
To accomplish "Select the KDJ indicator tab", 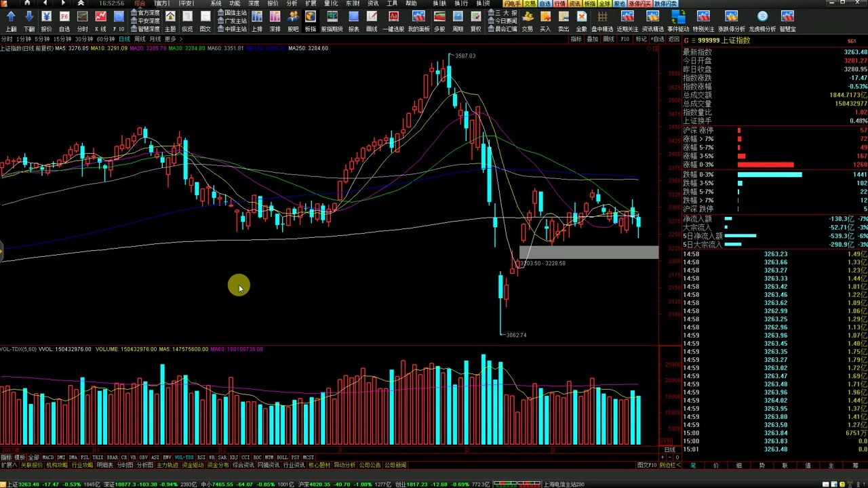I will (x=234, y=457).
